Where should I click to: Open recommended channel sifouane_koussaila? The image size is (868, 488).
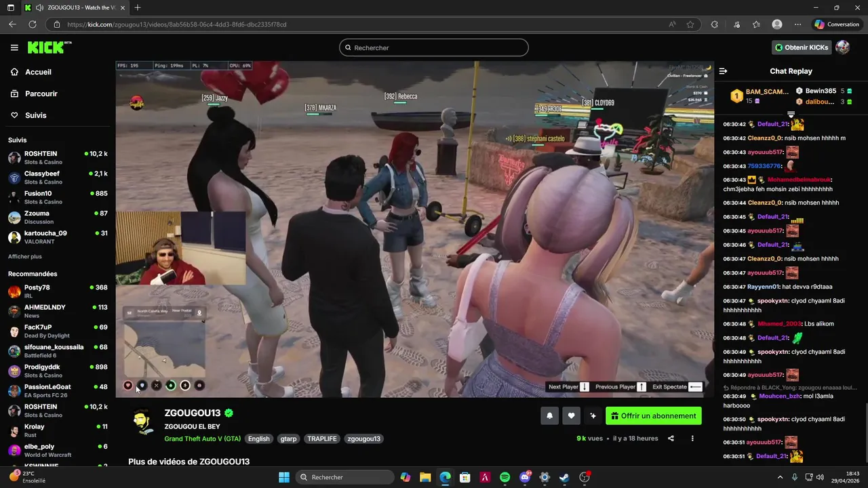pos(58,351)
